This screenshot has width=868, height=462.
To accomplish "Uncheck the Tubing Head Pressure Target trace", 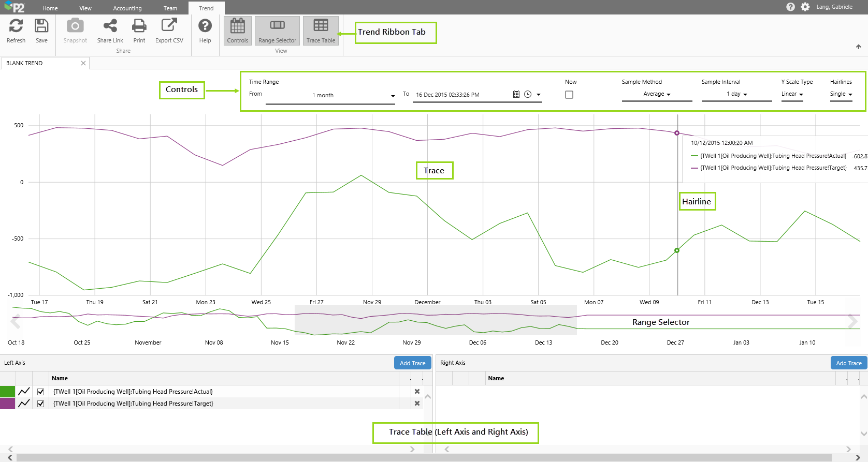I will [x=41, y=404].
